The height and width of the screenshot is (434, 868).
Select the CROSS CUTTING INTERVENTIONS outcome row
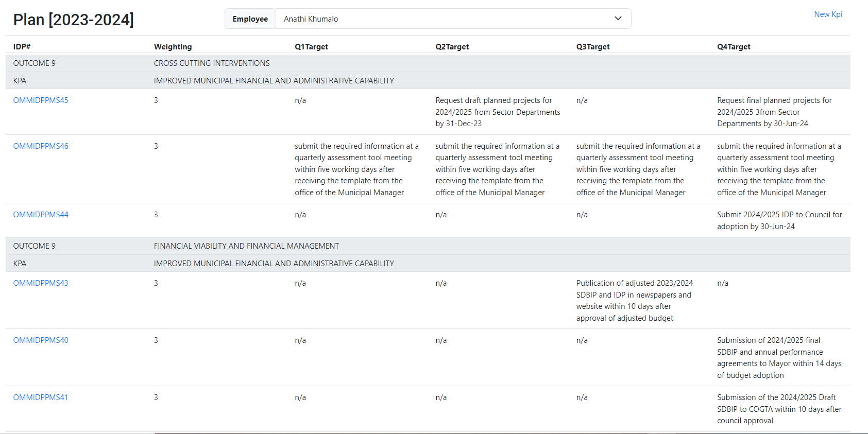click(212, 63)
